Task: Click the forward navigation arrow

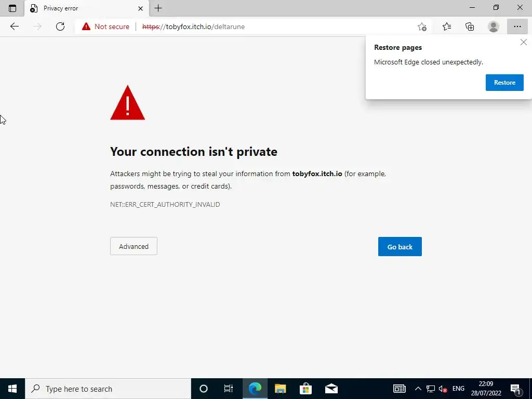Action: [x=37, y=26]
